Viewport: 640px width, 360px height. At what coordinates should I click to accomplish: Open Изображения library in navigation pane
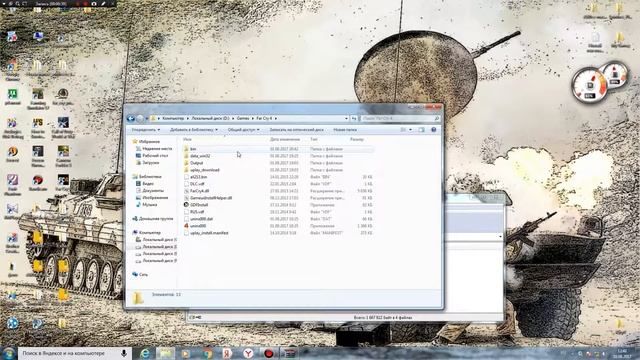point(155,198)
